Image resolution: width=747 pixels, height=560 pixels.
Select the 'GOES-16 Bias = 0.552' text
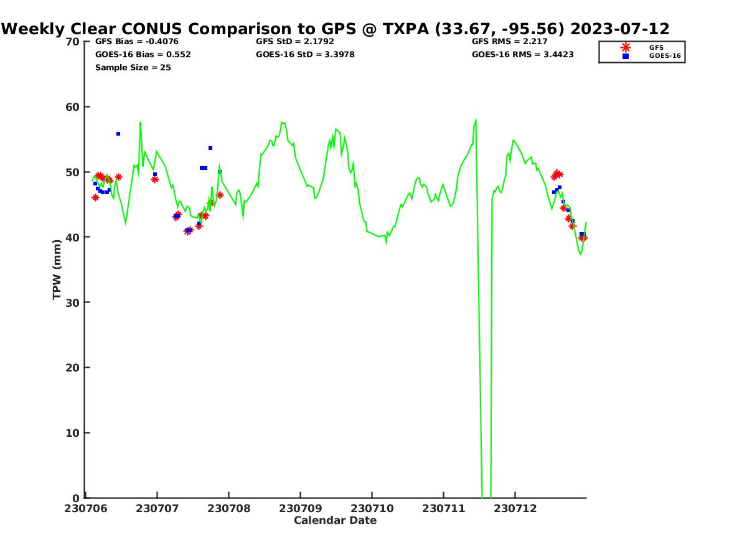pos(143,55)
